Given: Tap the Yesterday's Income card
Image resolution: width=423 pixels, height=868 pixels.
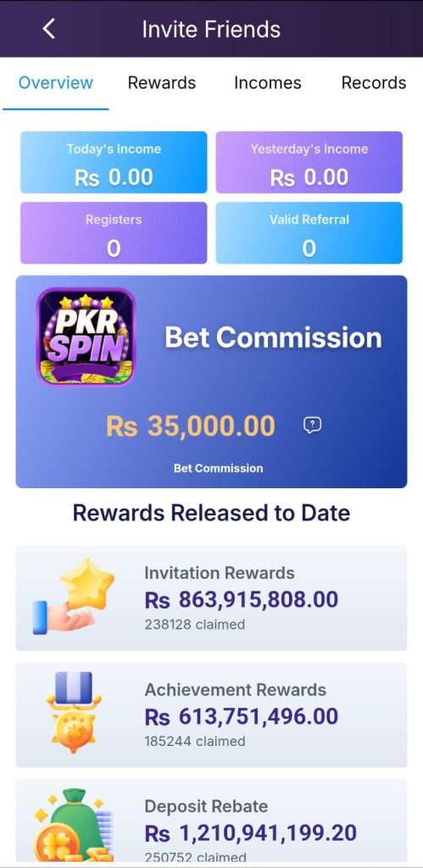Looking at the screenshot, I should (309, 162).
